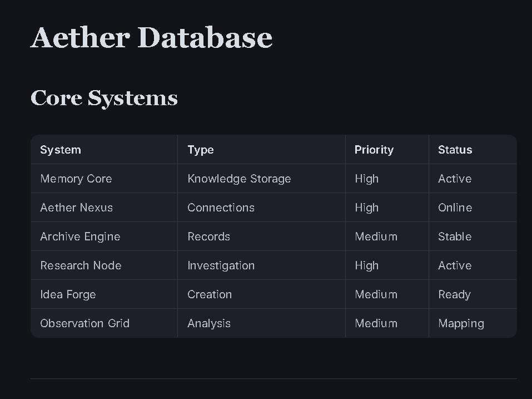Select the Status column header
This screenshot has width=532, height=399.
click(x=473, y=149)
